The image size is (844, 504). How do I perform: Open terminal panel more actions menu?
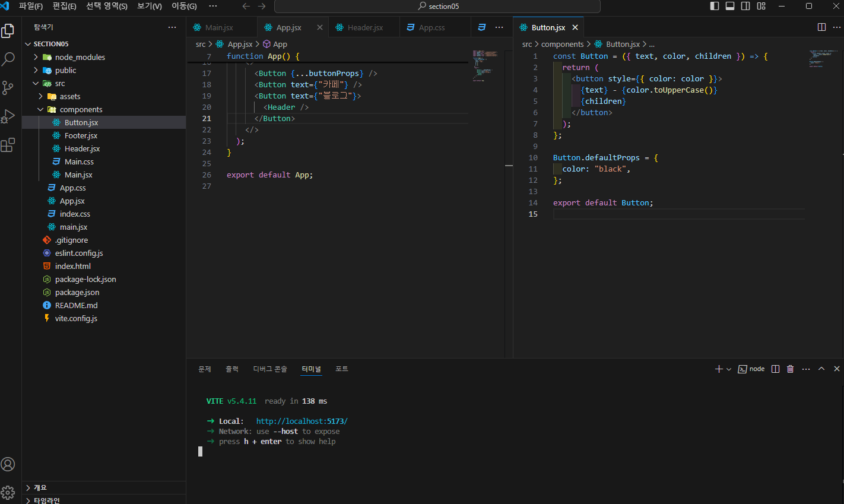(x=806, y=369)
